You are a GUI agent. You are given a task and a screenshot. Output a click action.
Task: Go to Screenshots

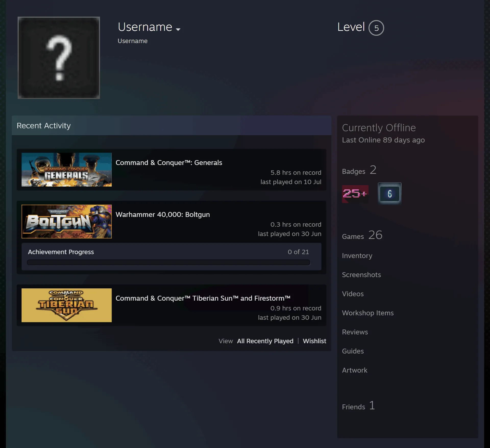(361, 275)
